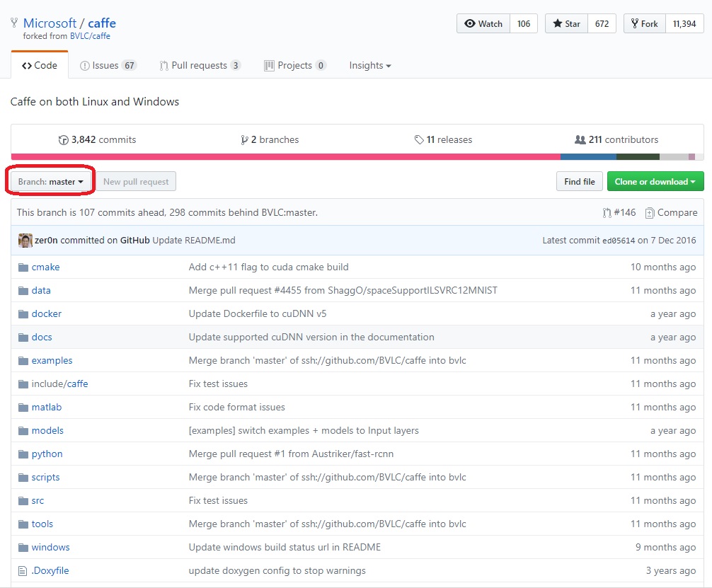Click the matlab folder icon

23,408
